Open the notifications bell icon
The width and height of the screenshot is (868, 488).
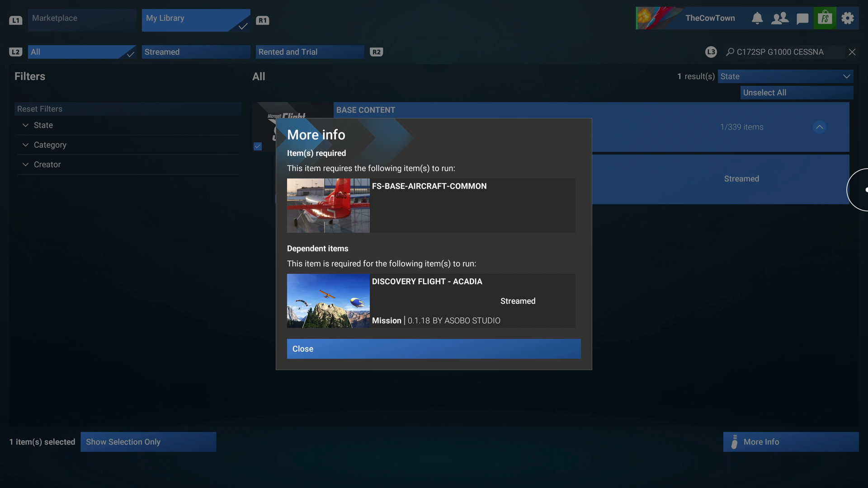coord(757,18)
